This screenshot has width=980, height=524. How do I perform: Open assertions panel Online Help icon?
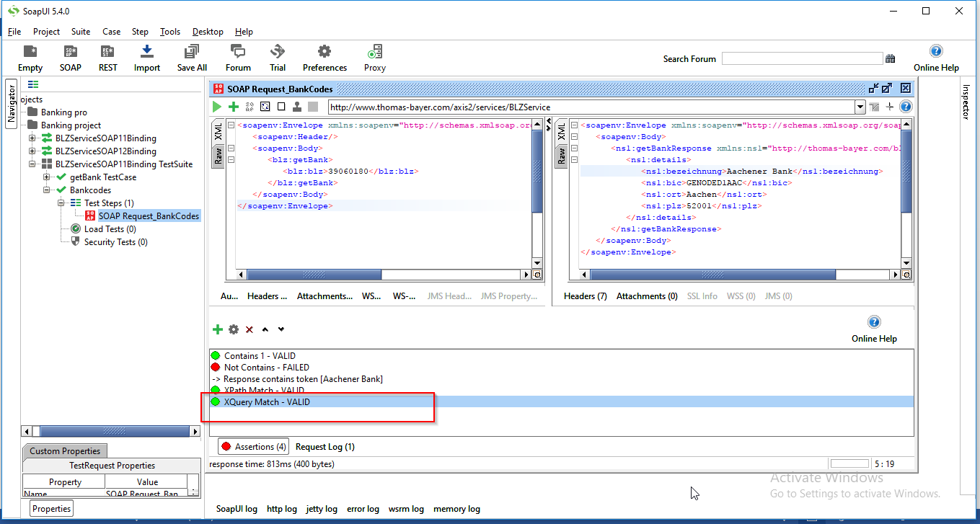pyautogui.click(x=874, y=322)
